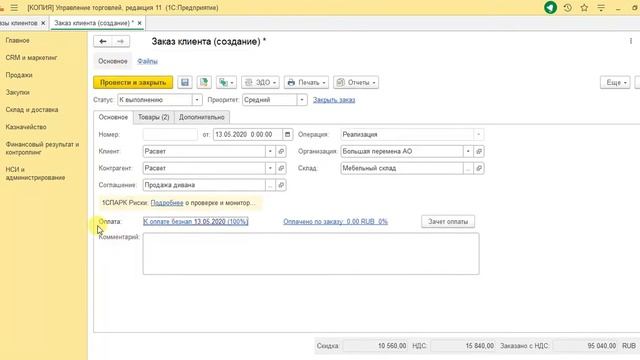Image resolution: width=640 pixels, height=360 pixels.
Task: Open Оплачено по заказу link
Action: [336, 222]
